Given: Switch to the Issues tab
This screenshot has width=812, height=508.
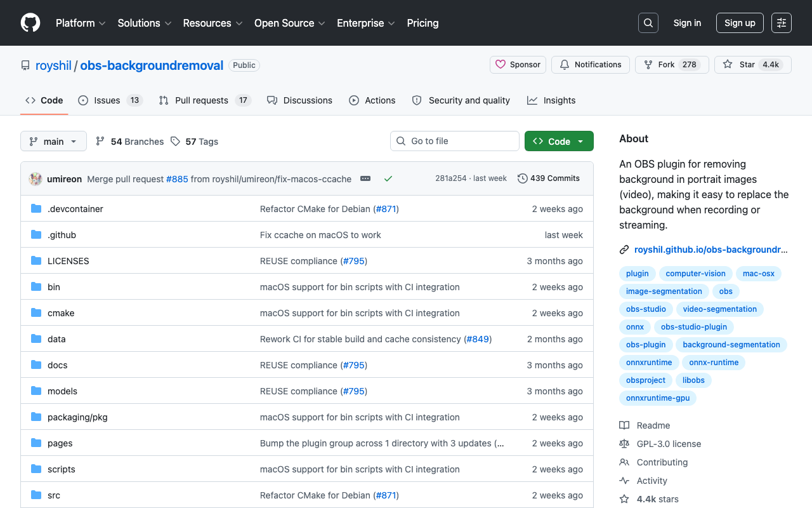Looking at the screenshot, I should 110,100.
